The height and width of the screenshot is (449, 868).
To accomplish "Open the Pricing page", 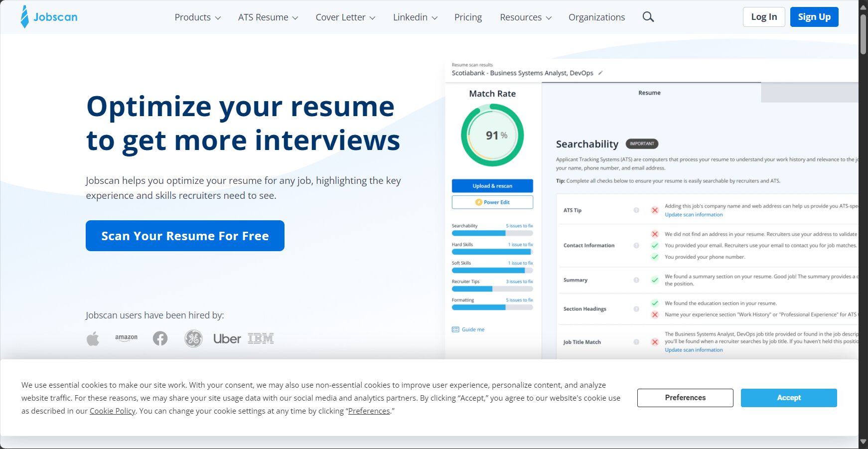I will pyautogui.click(x=468, y=17).
